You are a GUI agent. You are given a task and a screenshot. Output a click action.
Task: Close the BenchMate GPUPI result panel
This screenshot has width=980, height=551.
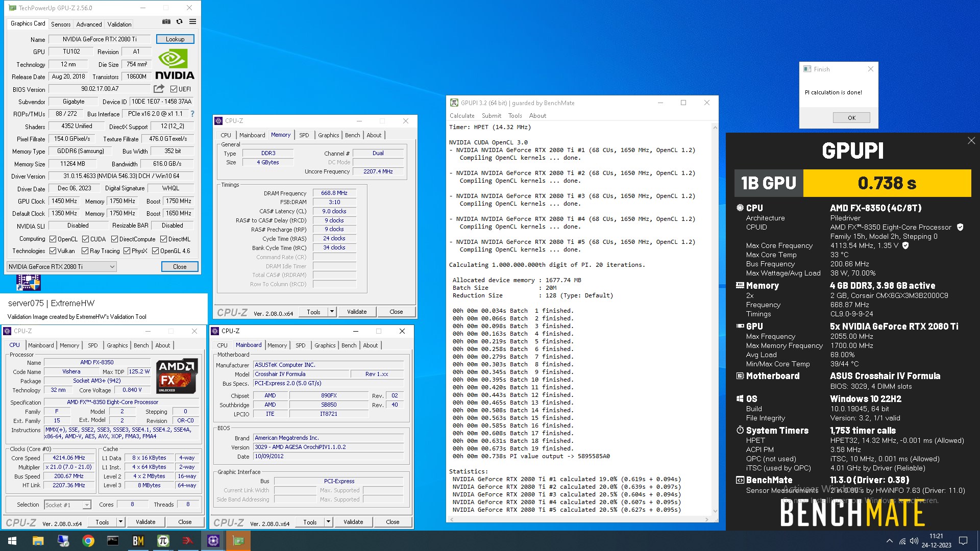tap(971, 141)
